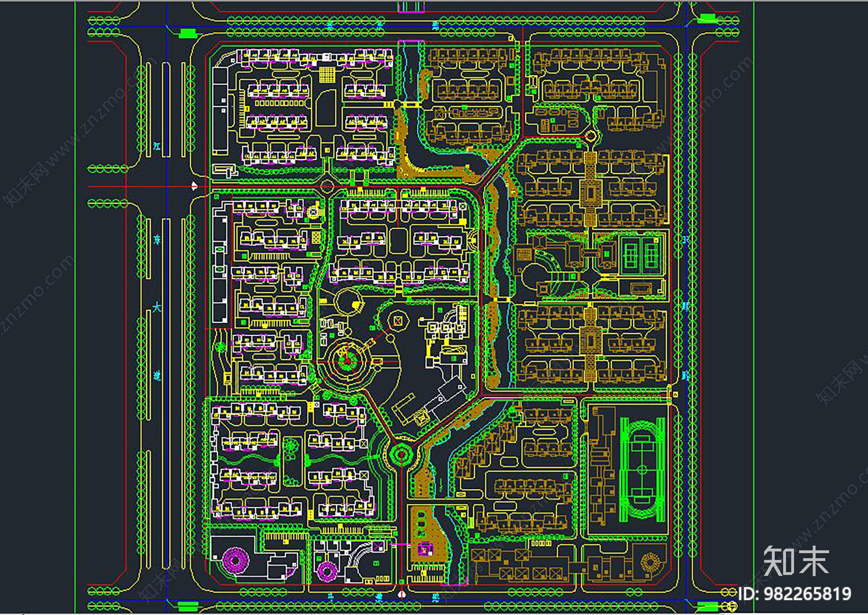Click the green running track with football field
The image size is (868, 615).
pyautogui.click(x=642, y=470)
